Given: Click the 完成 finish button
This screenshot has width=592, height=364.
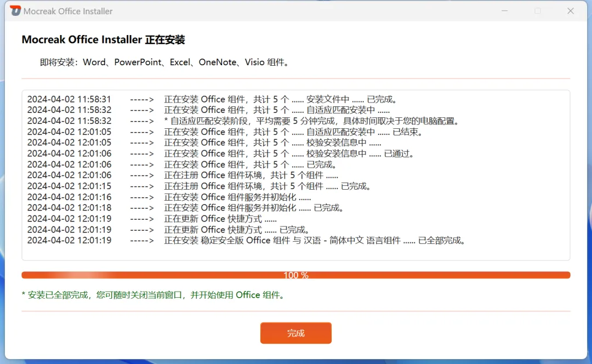Looking at the screenshot, I should click(295, 333).
